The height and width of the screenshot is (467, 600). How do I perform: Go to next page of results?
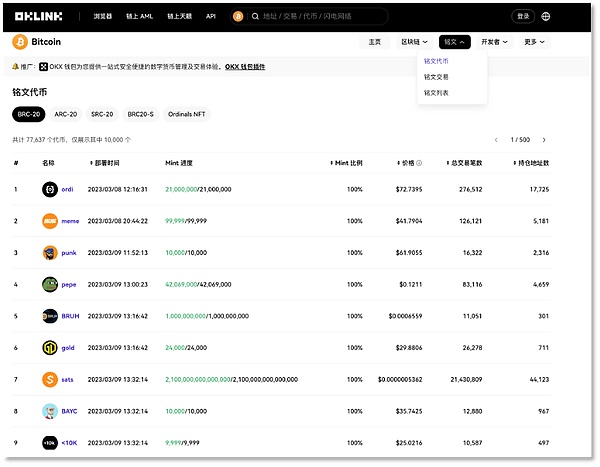click(x=544, y=140)
